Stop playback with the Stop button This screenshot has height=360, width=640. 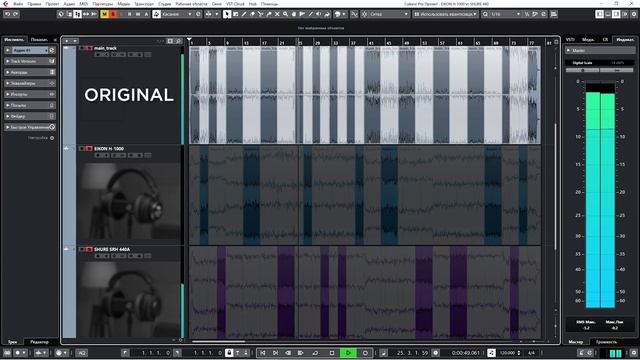click(332, 353)
